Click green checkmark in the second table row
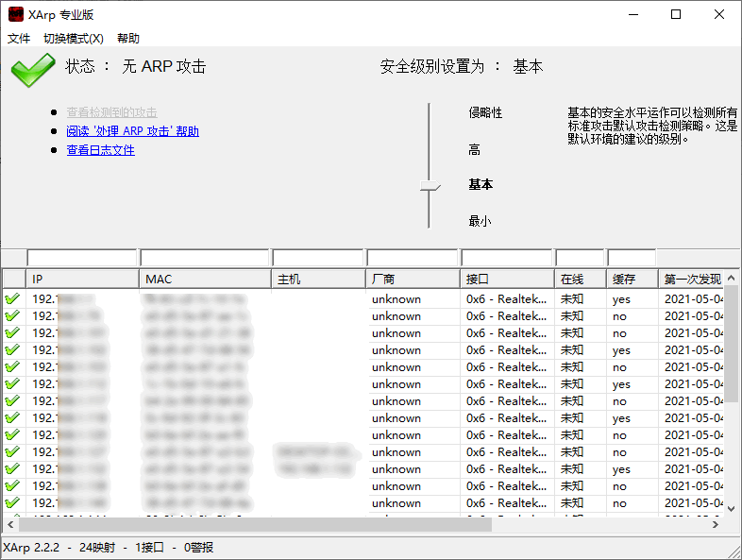742x560 pixels. 12,316
